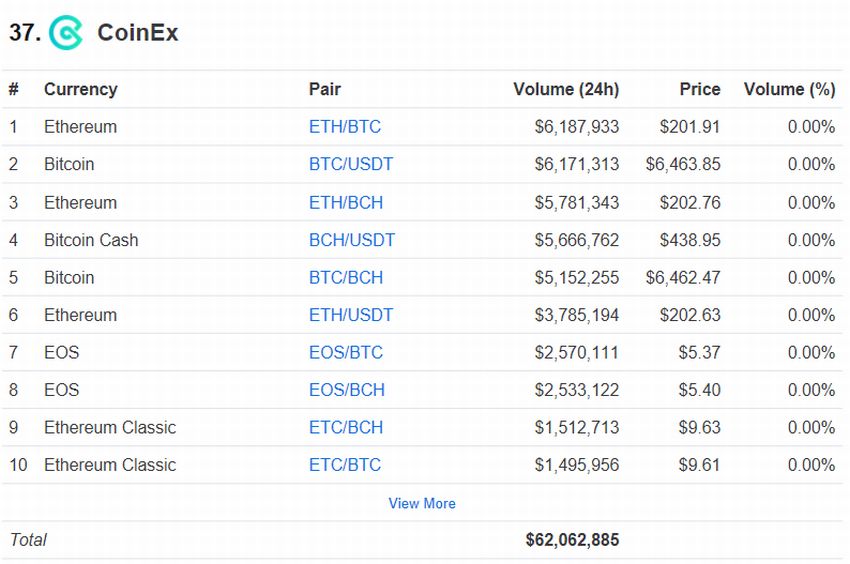Viewport: 850px width, 564px height.
Task: Sort by the Currency column header
Action: pos(81,89)
